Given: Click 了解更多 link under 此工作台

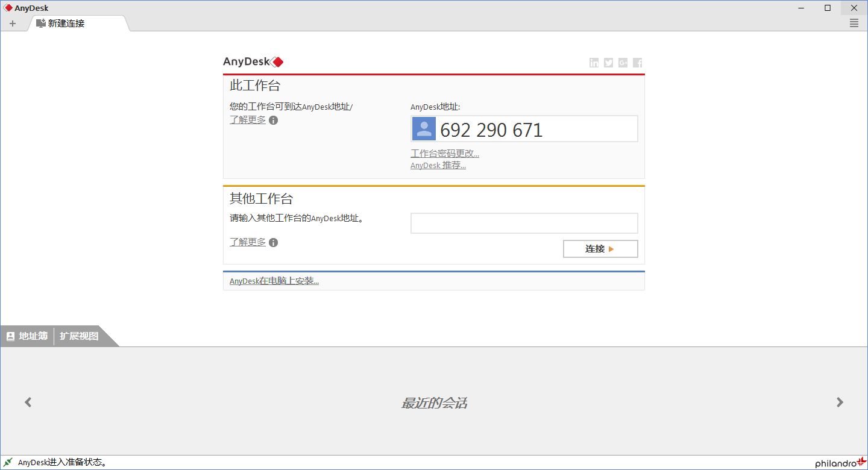Looking at the screenshot, I should (248, 120).
